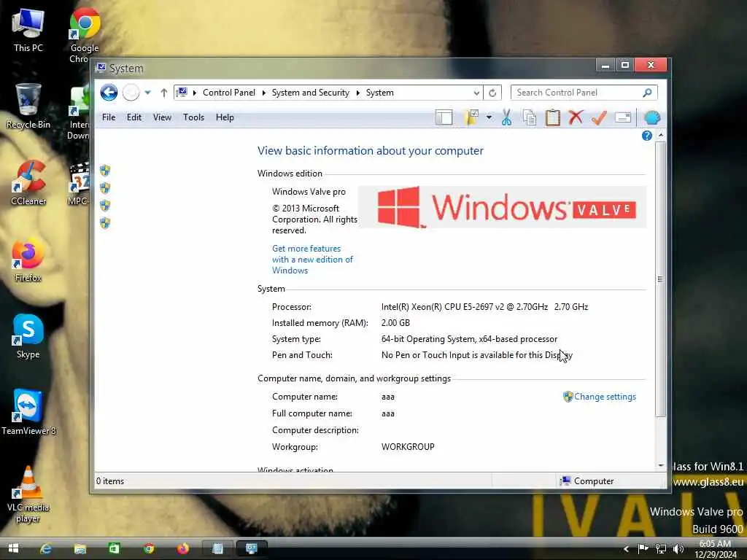Click the Cut scissors icon
Screen dimensions: 747x560
click(506, 117)
